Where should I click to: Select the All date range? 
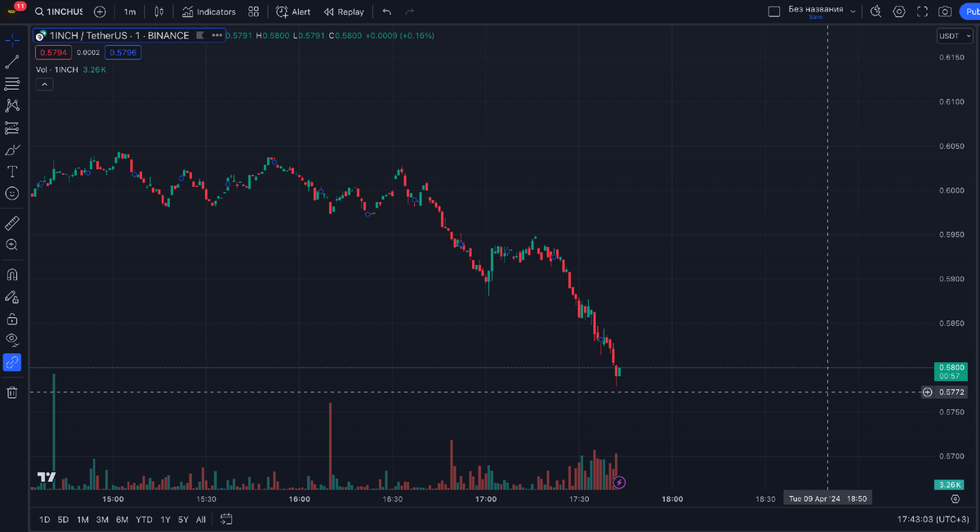point(201,520)
